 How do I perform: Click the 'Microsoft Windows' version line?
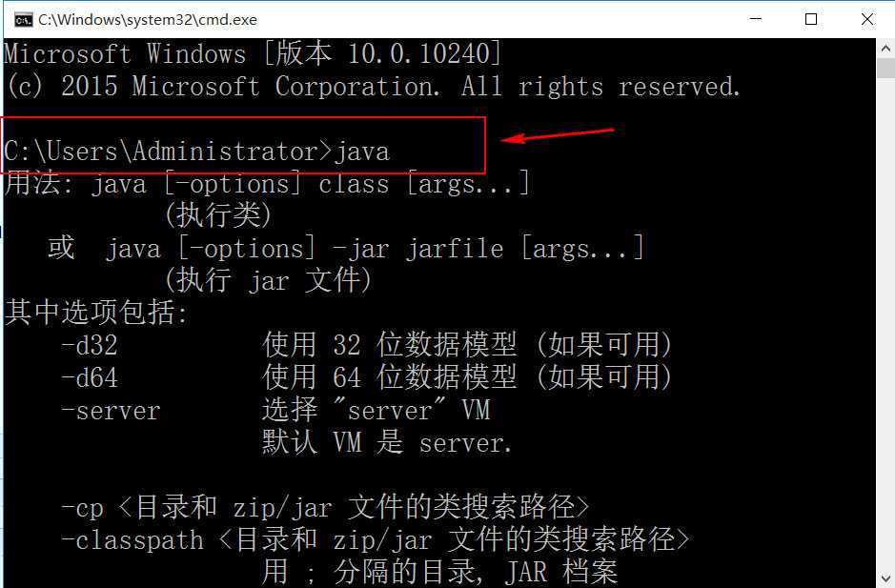pyautogui.click(x=253, y=53)
